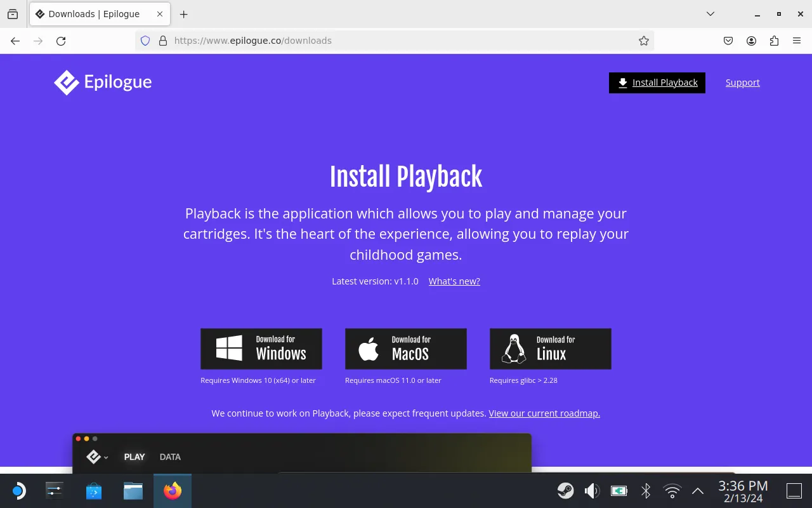Open the volume control in the tray
Image resolution: width=812 pixels, height=508 pixels.
pos(592,491)
